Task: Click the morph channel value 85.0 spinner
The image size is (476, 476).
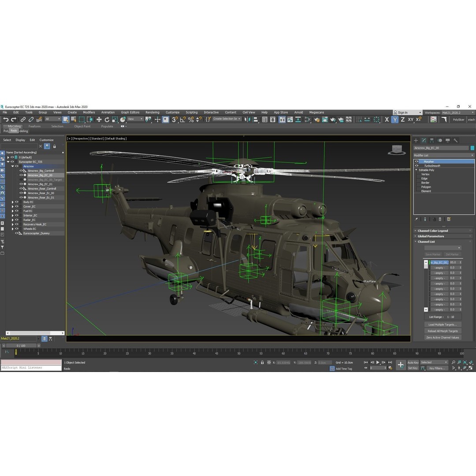Action: click(456, 262)
